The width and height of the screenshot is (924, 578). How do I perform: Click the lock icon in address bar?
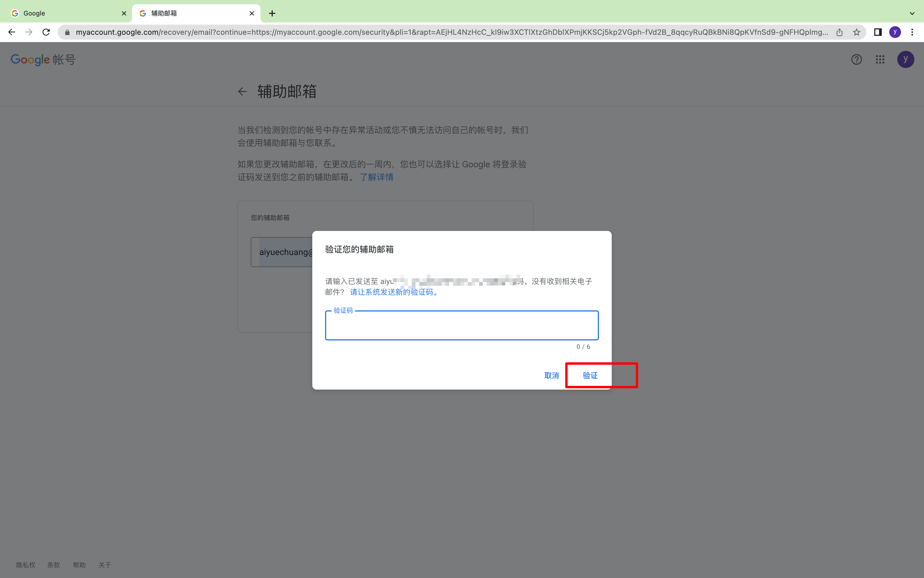pyautogui.click(x=67, y=32)
